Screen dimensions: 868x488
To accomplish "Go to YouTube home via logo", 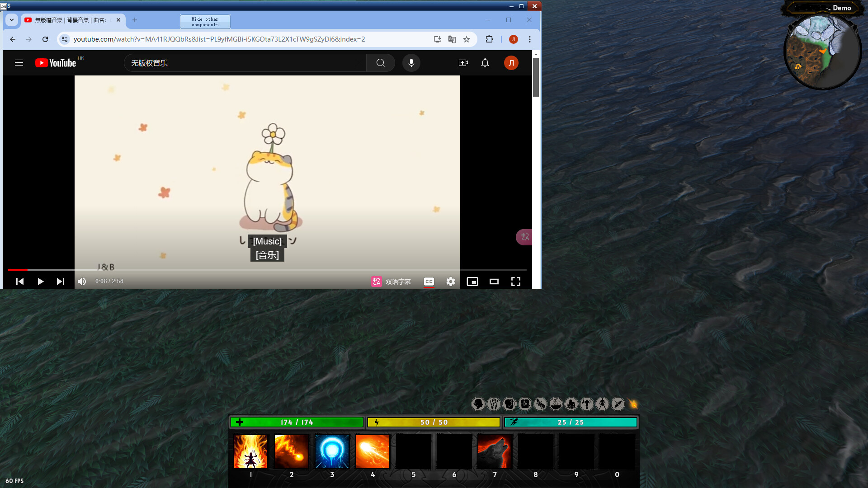I will click(x=56, y=63).
